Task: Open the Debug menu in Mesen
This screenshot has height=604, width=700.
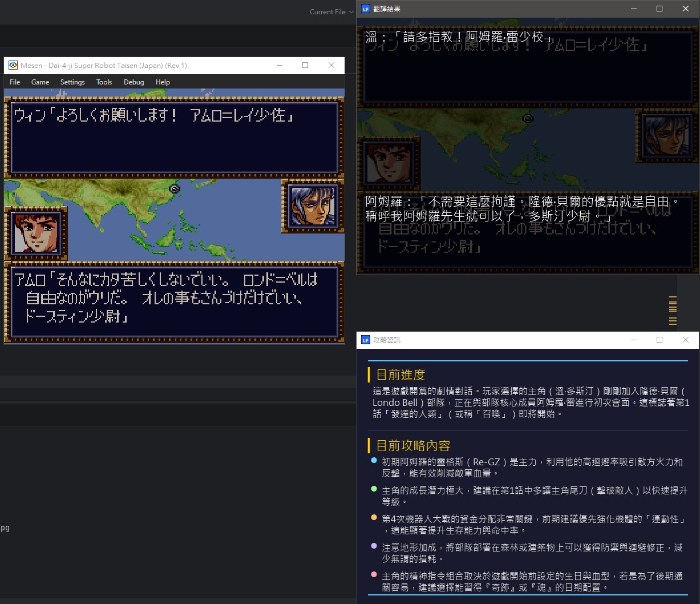Action: (x=133, y=82)
